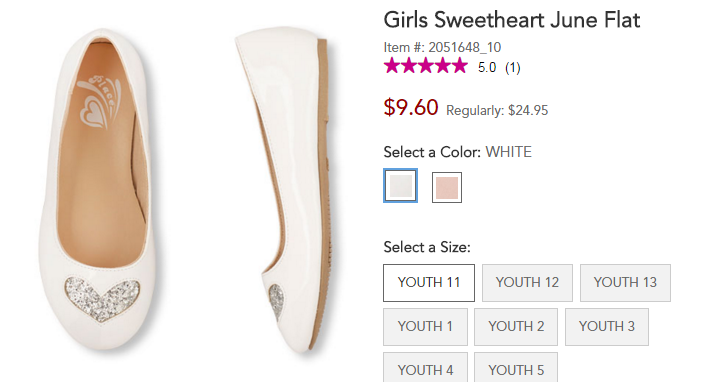Click the YOUTH 2 size button
The width and height of the screenshot is (706, 382).
pos(516,327)
